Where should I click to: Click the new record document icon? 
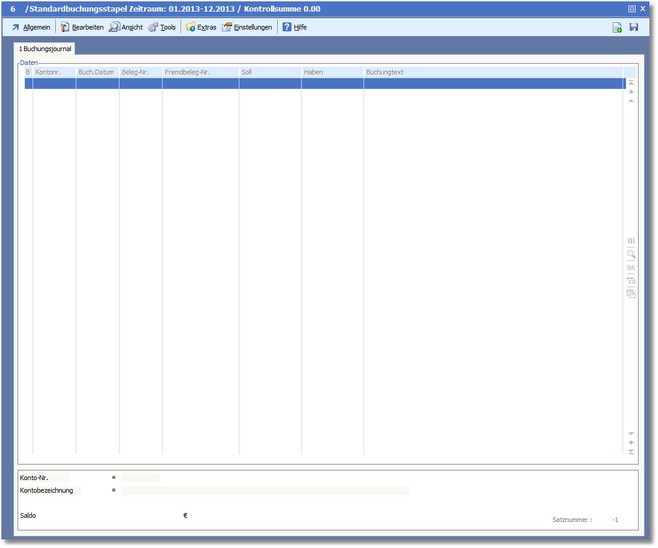(617, 27)
